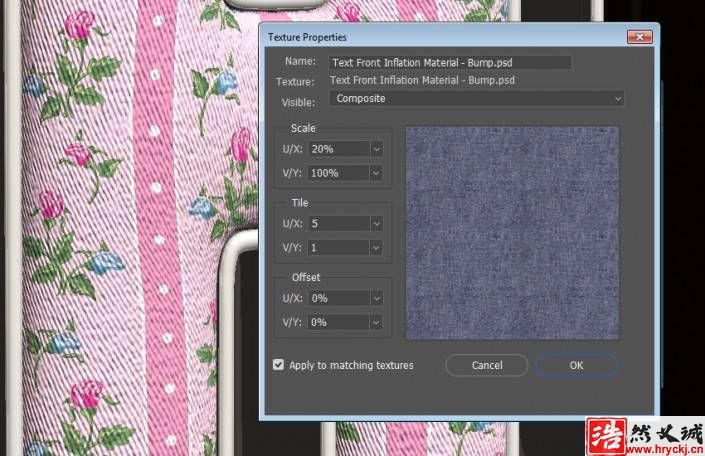Click the Cancel button
This screenshot has height=456, width=705.
point(487,365)
